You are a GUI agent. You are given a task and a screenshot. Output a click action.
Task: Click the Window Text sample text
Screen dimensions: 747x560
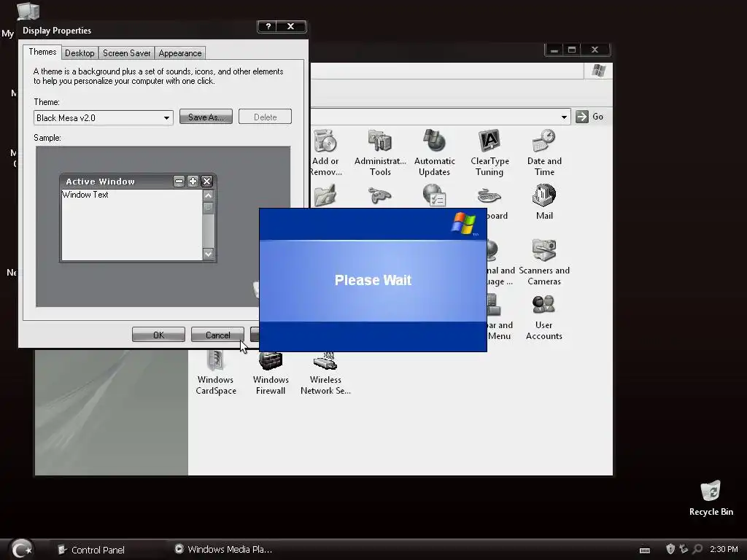point(85,195)
